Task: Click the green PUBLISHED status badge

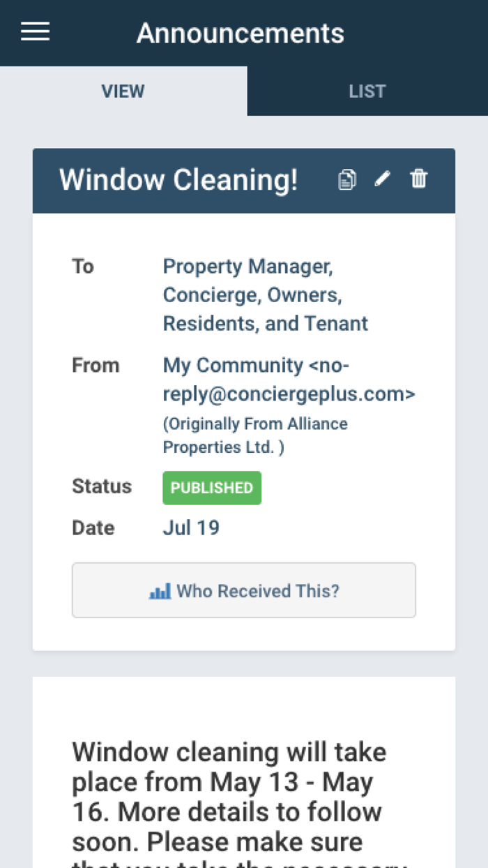Action: [x=212, y=488]
